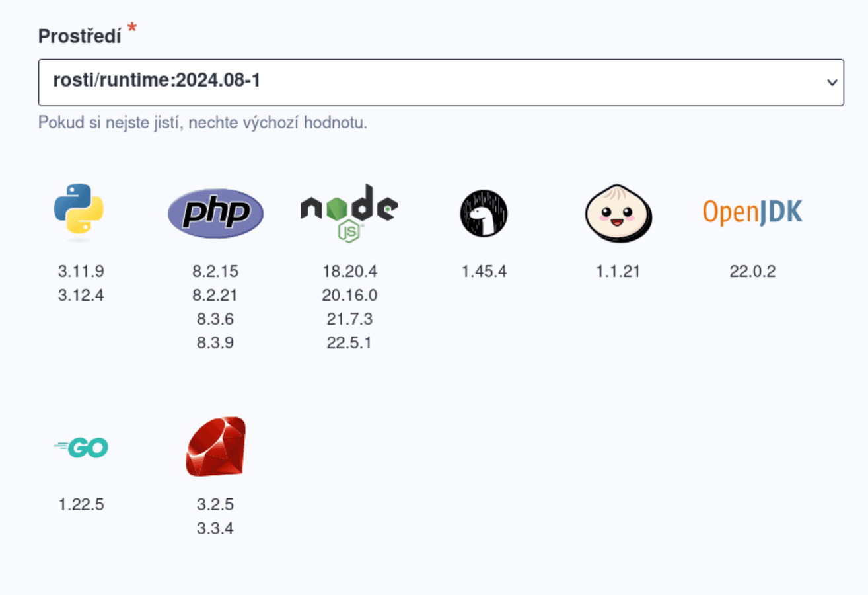Click Node version 18.20.4
Screen dimensions: 868x595
point(349,271)
